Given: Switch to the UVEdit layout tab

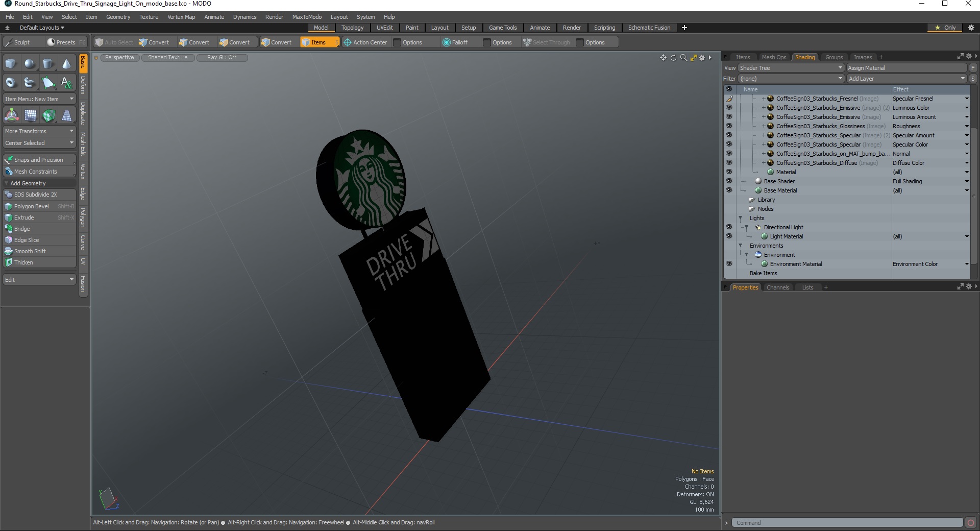Looking at the screenshot, I should [384, 28].
